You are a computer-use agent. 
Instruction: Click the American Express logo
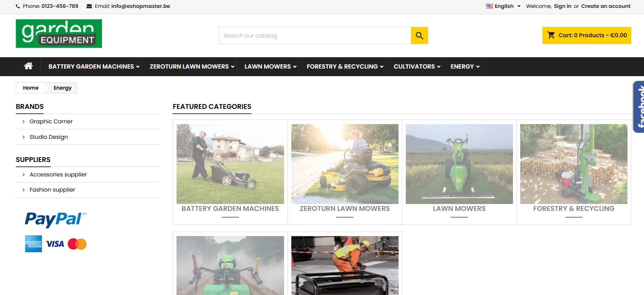click(33, 244)
